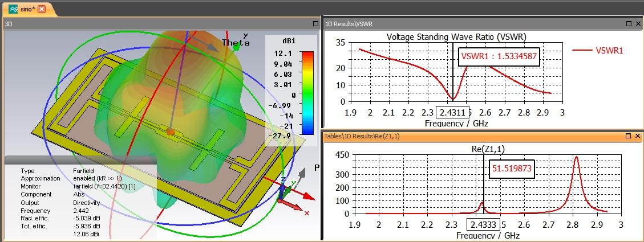This screenshot has height=242, width=644.
Task: Click the Frequency 2.442 value
Action: tap(80, 211)
